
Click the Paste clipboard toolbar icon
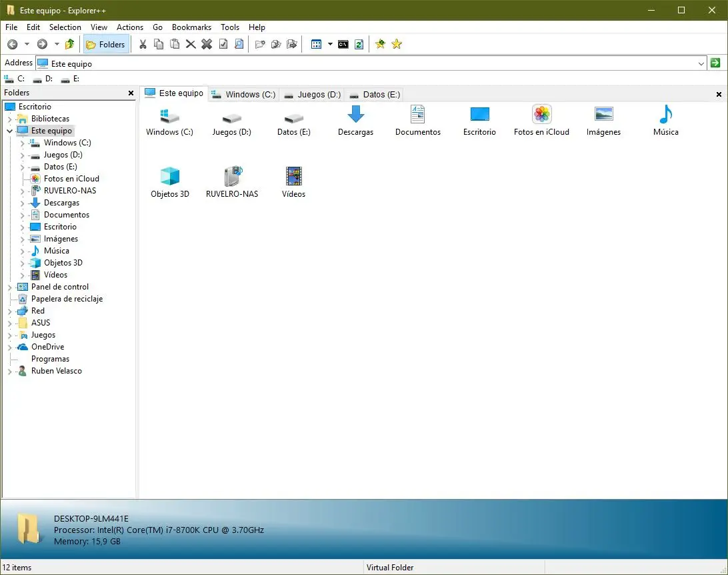click(x=175, y=44)
